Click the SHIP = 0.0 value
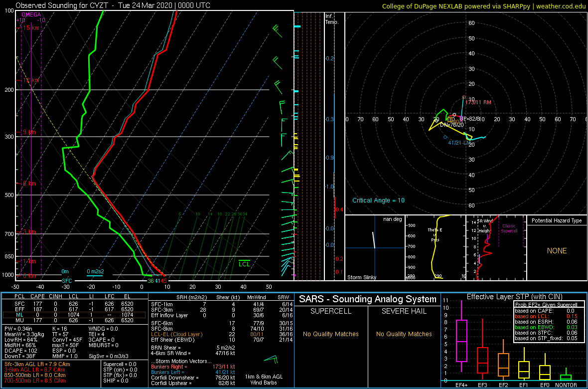 116,380
